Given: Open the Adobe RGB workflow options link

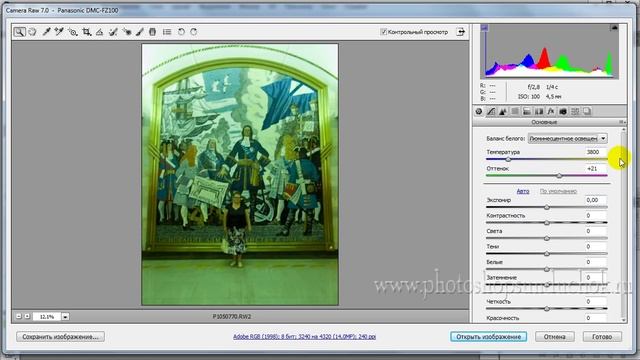Looking at the screenshot, I should [x=304, y=337].
